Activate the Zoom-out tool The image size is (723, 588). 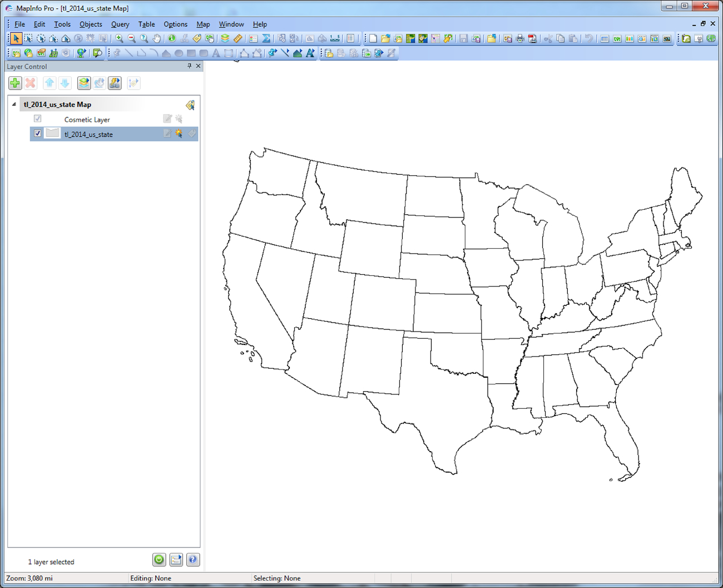[132, 38]
